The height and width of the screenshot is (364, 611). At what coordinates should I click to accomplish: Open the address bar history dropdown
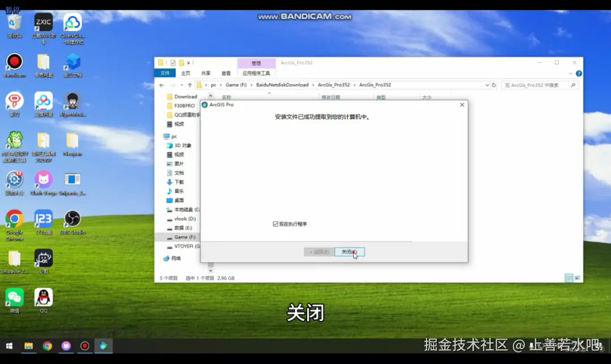(488, 84)
